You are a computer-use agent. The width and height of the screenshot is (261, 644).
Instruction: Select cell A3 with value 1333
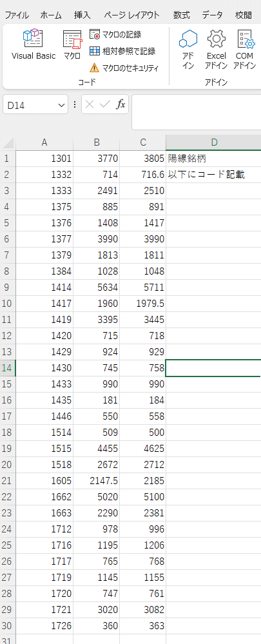pos(44,191)
